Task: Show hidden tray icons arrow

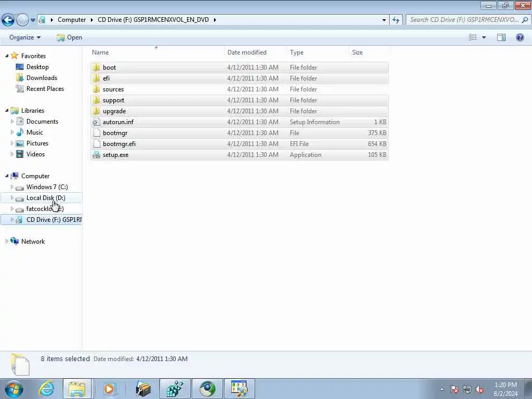Action: [x=442, y=389]
